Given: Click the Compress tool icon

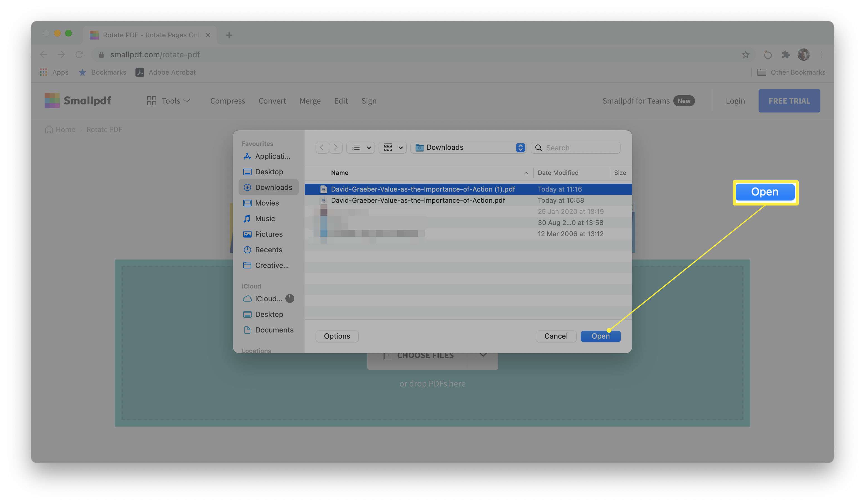Looking at the screenshot, I should tap(227, 100).
